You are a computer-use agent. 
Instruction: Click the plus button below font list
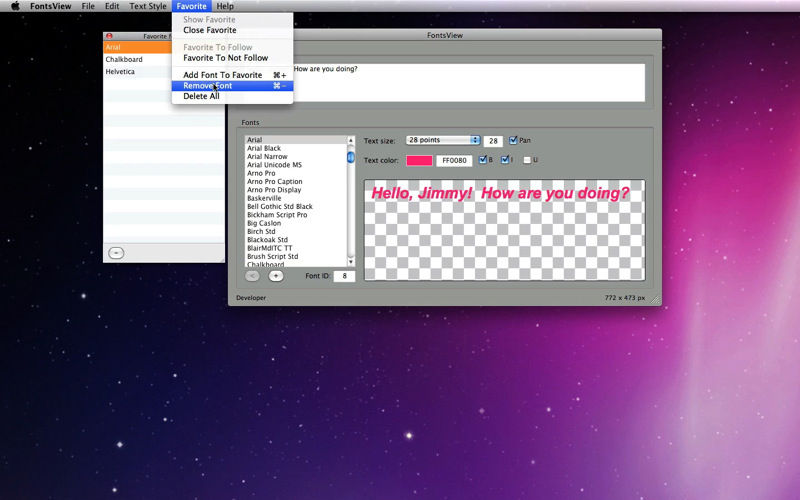click(276, 276)
